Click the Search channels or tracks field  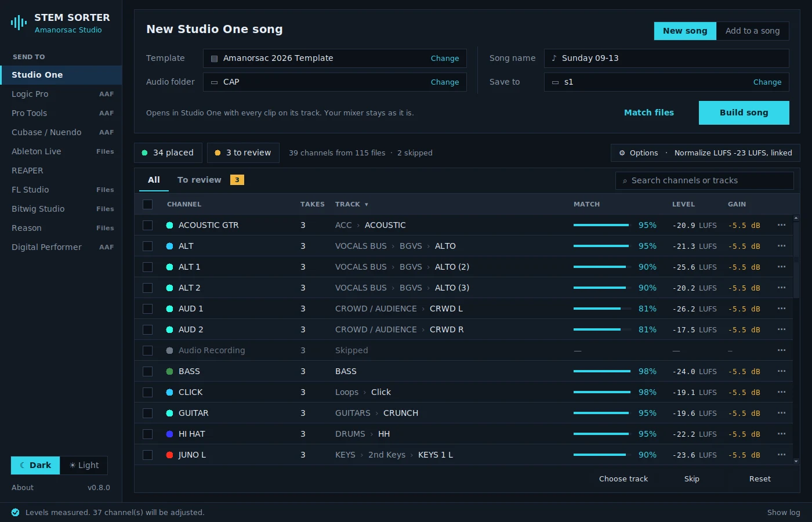(x=705, y=180)
